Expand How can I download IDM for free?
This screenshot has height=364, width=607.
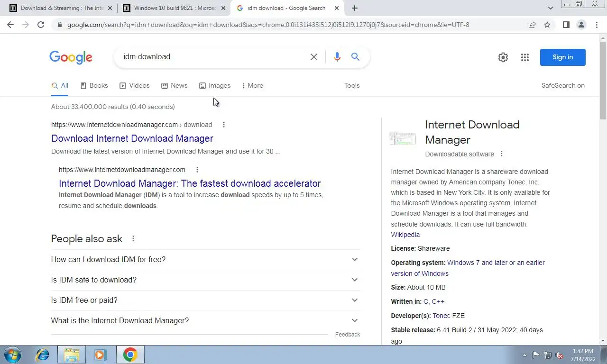[x=206, y=260]
